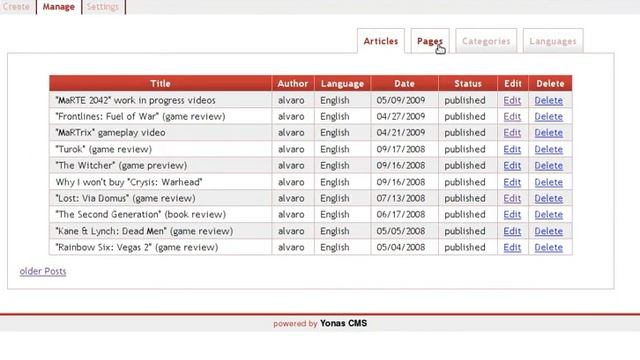Click the Status column header
The height and width of the screenshot is (360, 640).
pos(468,83)
